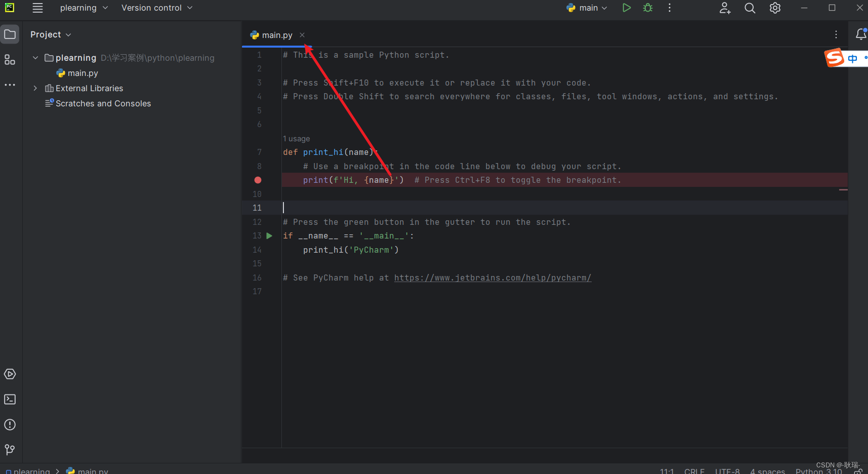Click the first comment 'This is a sample Python script'
This screenshot has width=868, height=474.
tap(366, 55)
